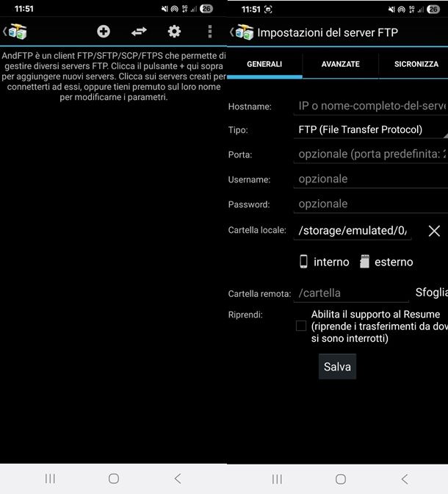Open settings via the gear icon
Viewport: 448px width, 494px height.
click(x=174, y=32)
